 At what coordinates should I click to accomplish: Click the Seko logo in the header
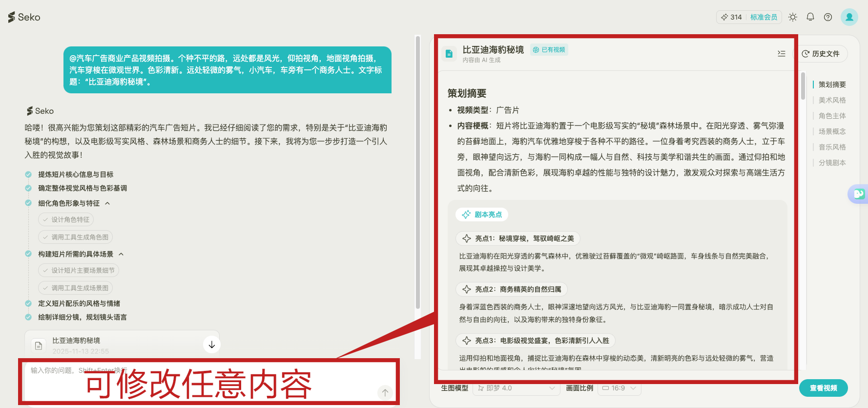[x=24, y=17]
